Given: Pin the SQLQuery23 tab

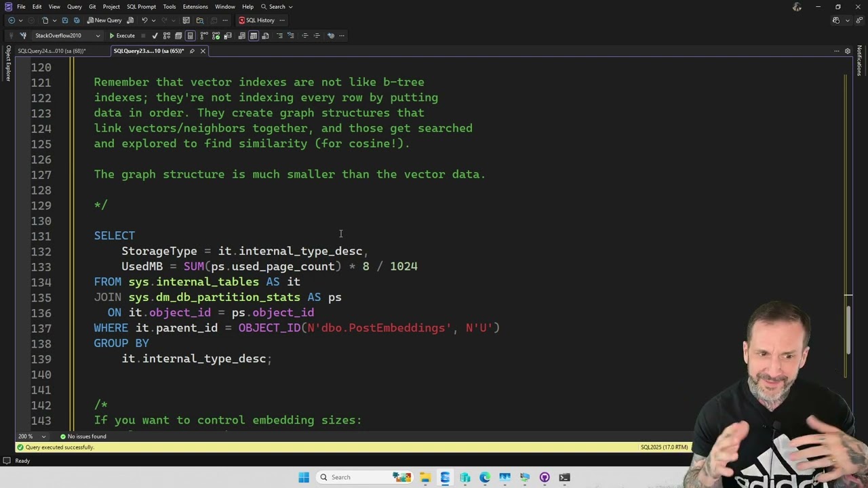Looking at the screenshot, I should coord(192,51).
